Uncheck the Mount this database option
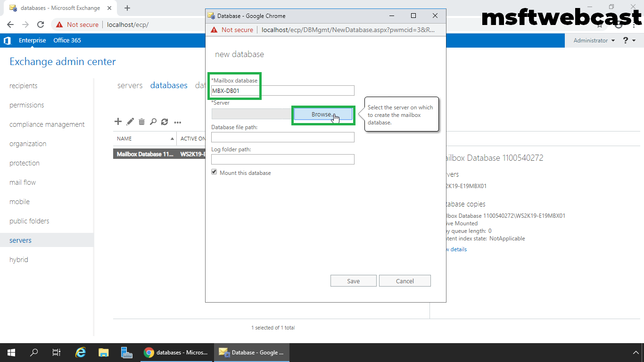Viewport: 644px width, 362px height. (214, 172)
